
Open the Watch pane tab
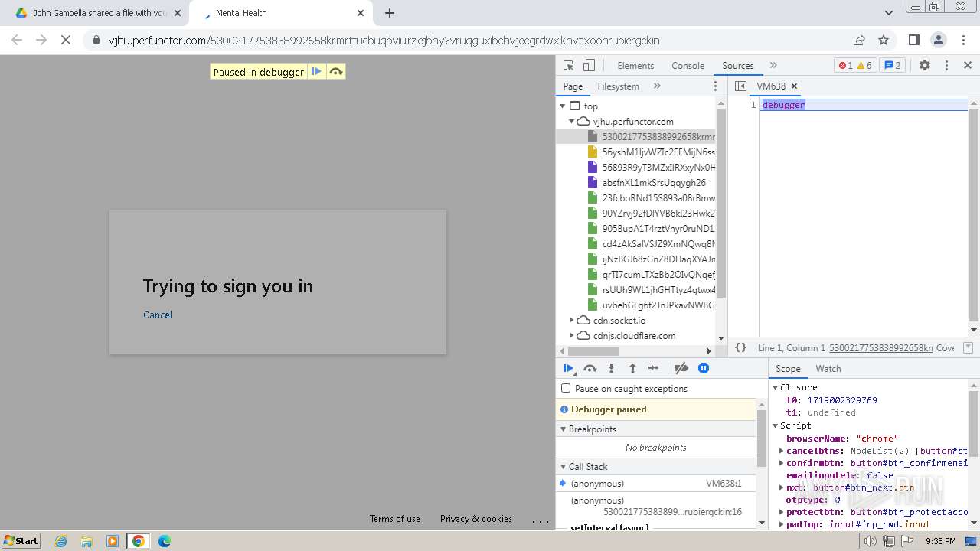click(x=828, y=369)
